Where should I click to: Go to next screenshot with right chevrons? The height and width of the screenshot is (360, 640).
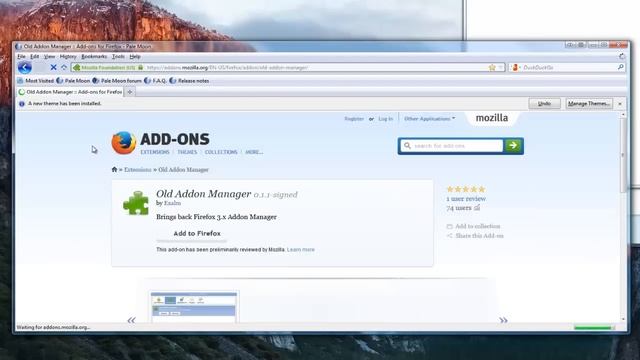pos(503,320)
